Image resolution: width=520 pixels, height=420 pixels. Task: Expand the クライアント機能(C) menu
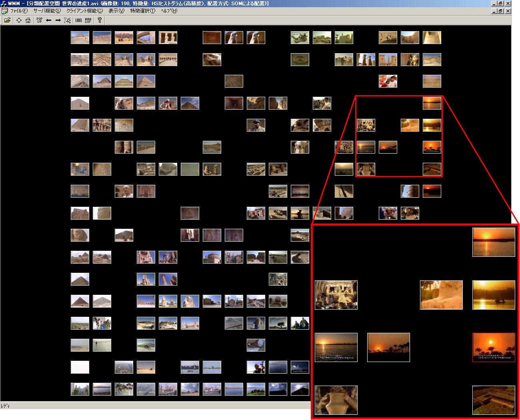pyautogui.click(x=84, y=11)
